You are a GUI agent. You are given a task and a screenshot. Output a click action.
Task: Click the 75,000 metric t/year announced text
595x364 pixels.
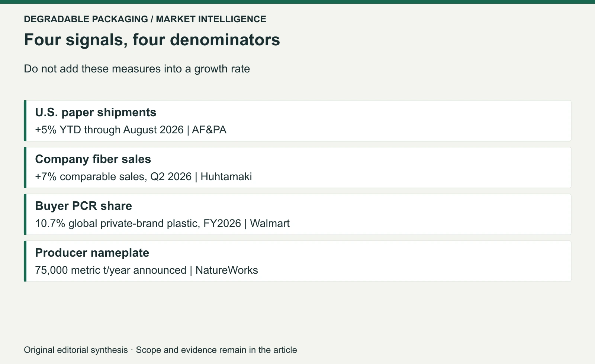pos(111,270)
